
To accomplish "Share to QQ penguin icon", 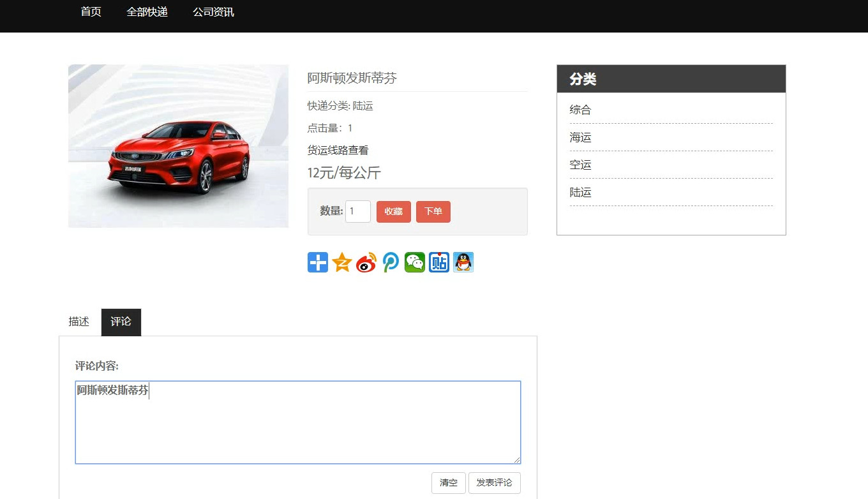I will point(463,262).
